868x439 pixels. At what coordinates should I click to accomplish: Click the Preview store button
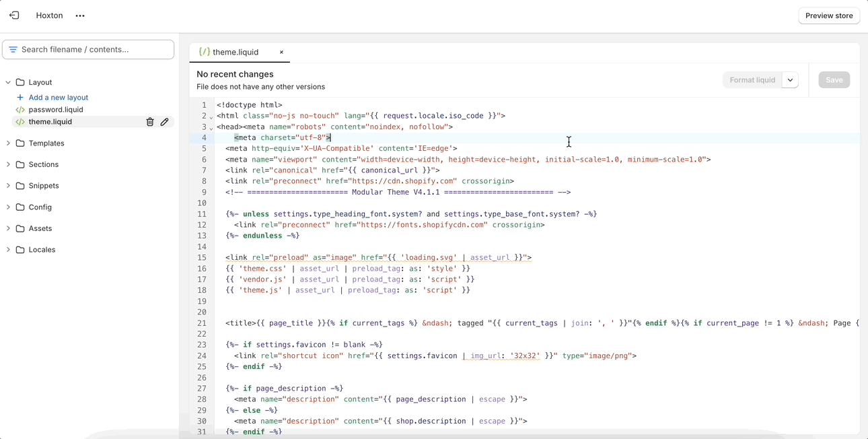pos(829,15)
